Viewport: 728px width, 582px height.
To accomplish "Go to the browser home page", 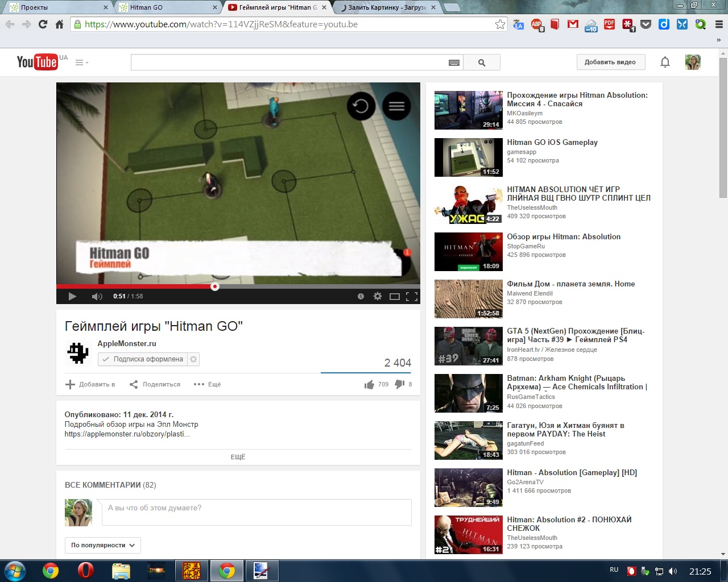I will tap(59, 24).
